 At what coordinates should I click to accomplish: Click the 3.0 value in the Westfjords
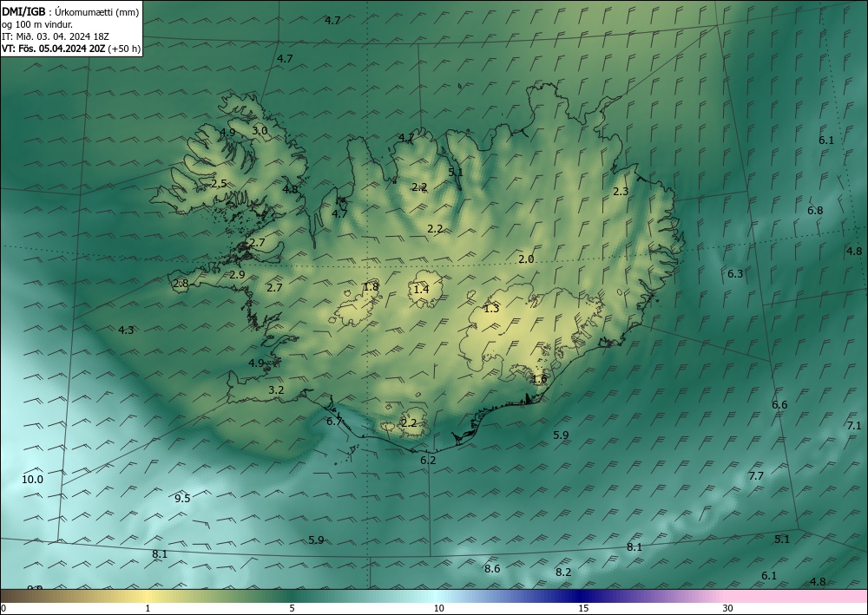pos(260,131)
